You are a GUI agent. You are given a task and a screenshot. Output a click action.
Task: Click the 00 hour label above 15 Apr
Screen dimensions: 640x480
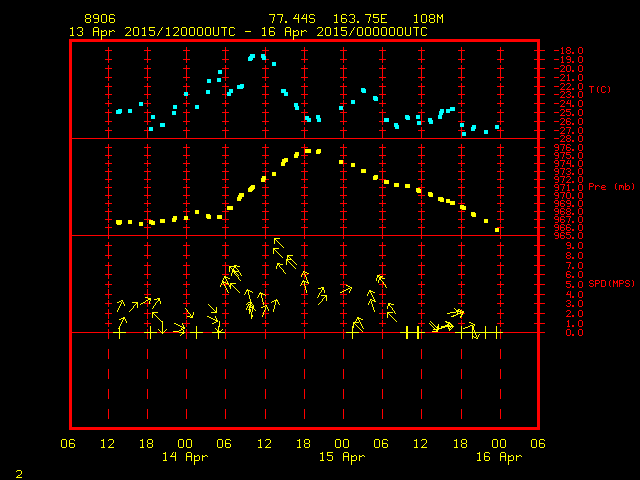click(x=342, y=444)
